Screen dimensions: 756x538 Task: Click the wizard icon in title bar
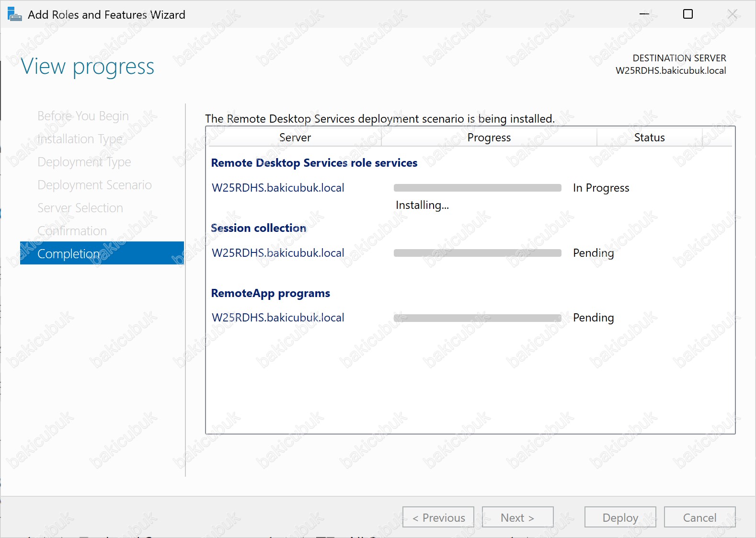coord(14,14)
